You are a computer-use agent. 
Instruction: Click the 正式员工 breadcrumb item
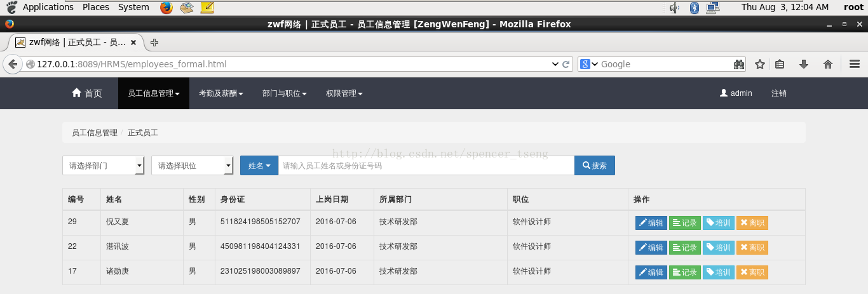click(143, 133)
